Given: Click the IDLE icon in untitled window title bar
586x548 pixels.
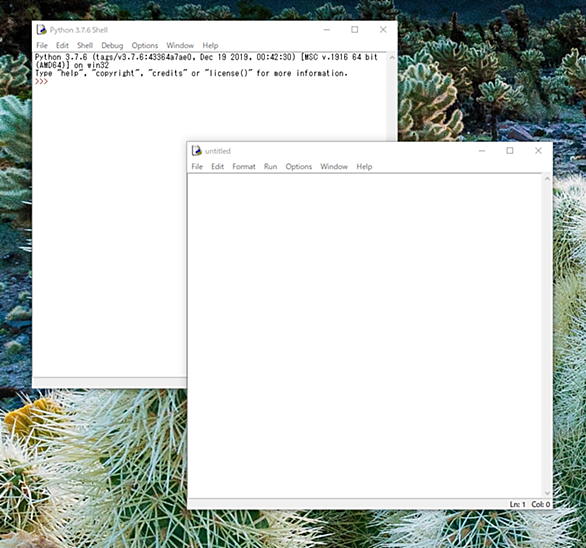Looking at the screenshot, I should tap(197, 151).
